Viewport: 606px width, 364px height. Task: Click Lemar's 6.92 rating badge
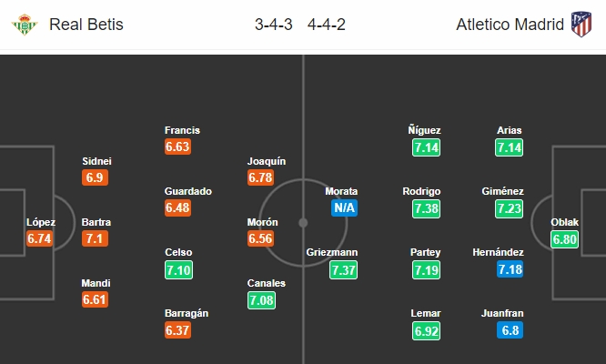tap(426, 331)
